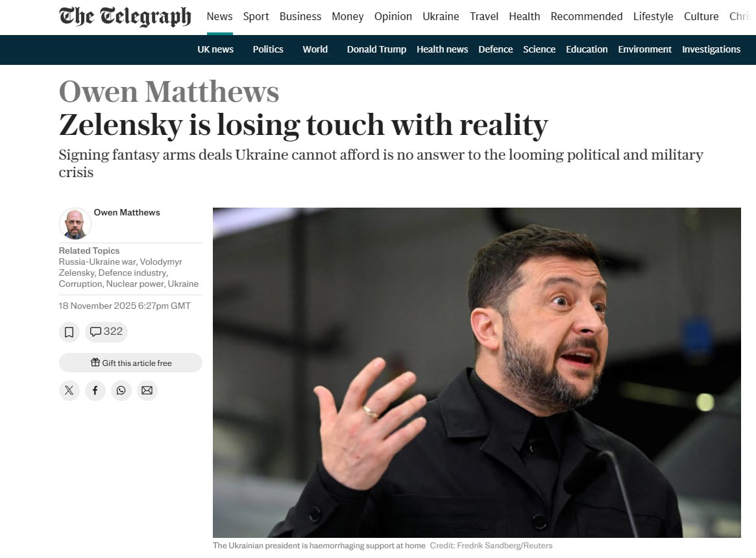The width and height of the screenshot is (756, 558).
Task: Open Nuclear power related topic
Action: click(x=134, y=284)
